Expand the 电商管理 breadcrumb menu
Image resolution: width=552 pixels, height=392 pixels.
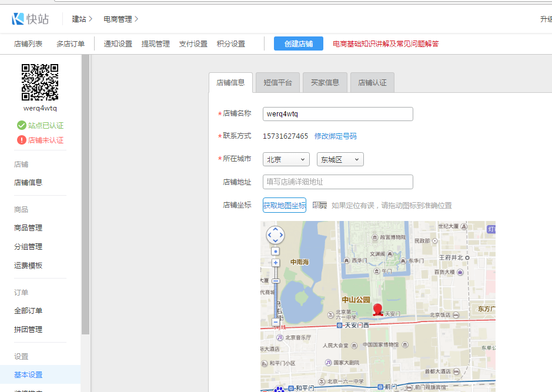[121, 19]
